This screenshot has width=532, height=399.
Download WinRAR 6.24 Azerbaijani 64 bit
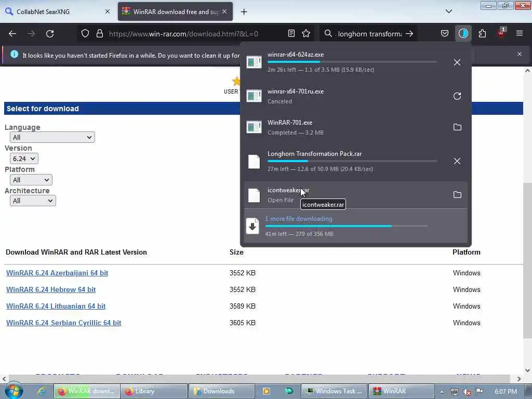[x=57, y=273]
